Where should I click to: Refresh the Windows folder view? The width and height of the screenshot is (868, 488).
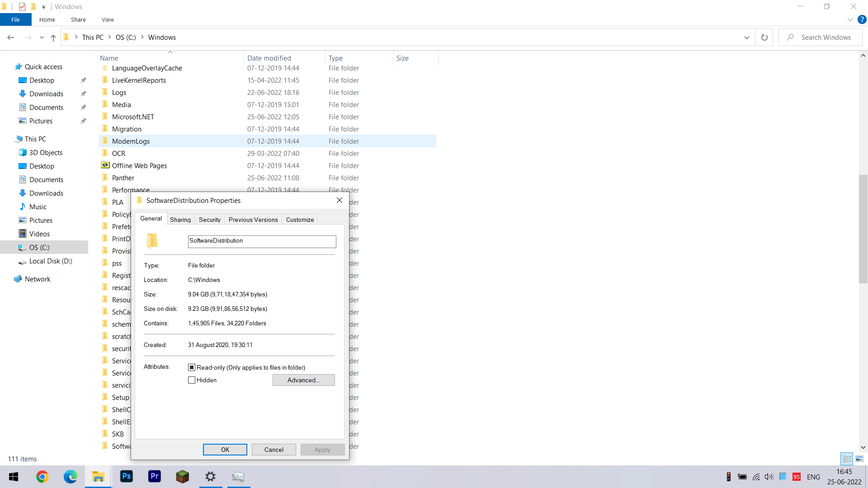click(764, 38)
